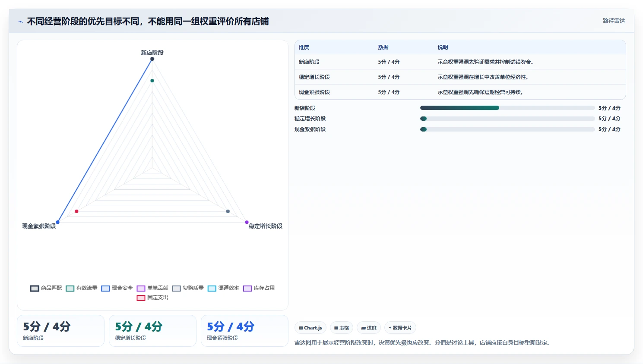The image size is (643, 364).
Task: Toggle the 渠道效率 legend entry
Action: 223,288
